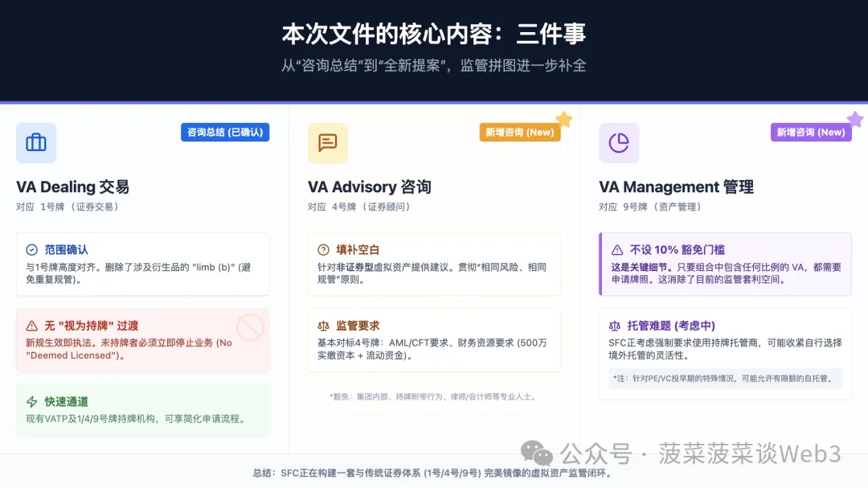Select the blue 咨询总结 (已确认) badge
The width and height of the screenshot is (868, 488).
pos(224,132)
